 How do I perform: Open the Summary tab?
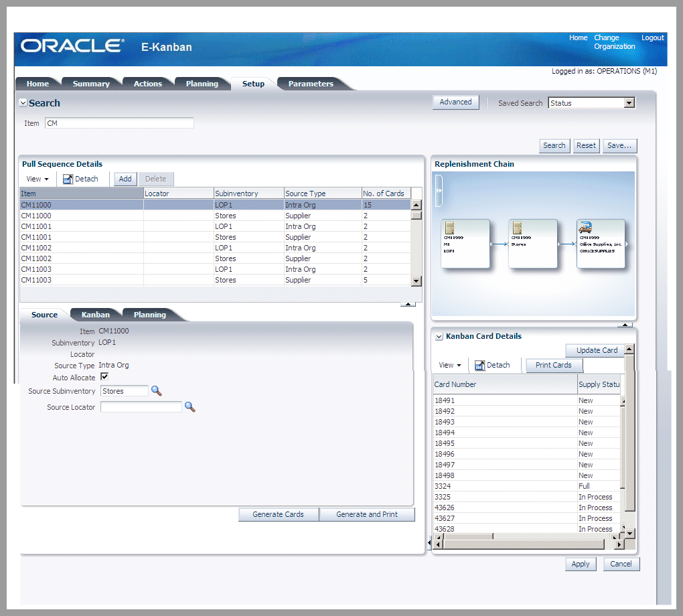click(91, 84)
